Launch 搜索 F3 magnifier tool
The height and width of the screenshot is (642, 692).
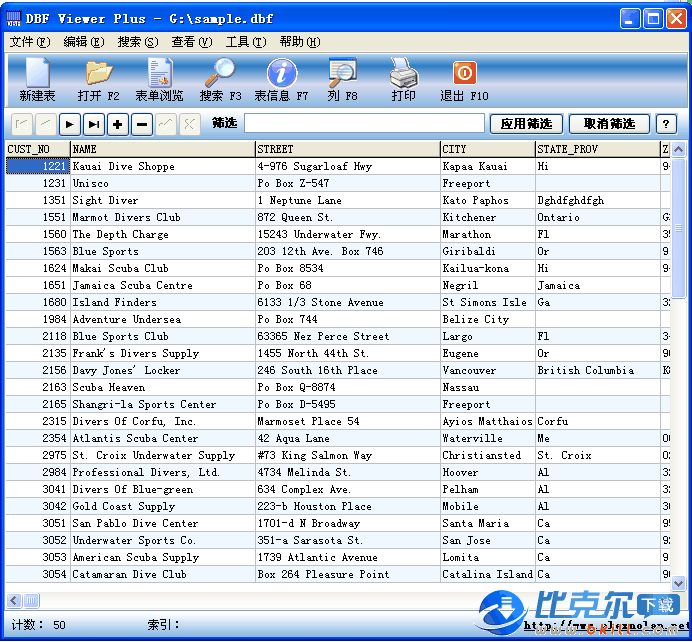pyautogui.click(x=220, y=80)
